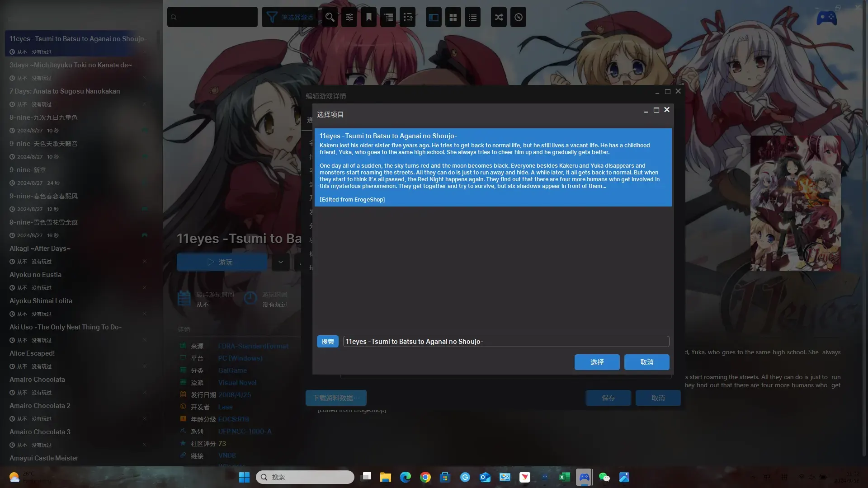
Task: Open Task View on the taskbar
Action: coord(366,477)
